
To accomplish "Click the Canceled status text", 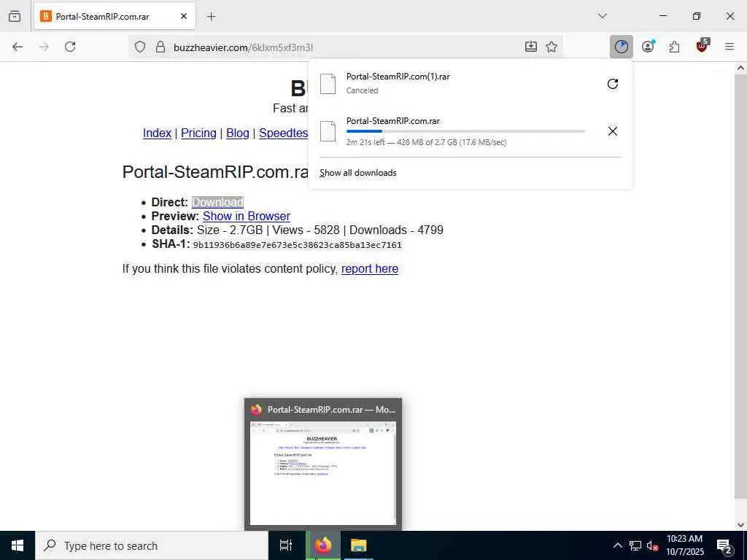I will coord(362,90).
